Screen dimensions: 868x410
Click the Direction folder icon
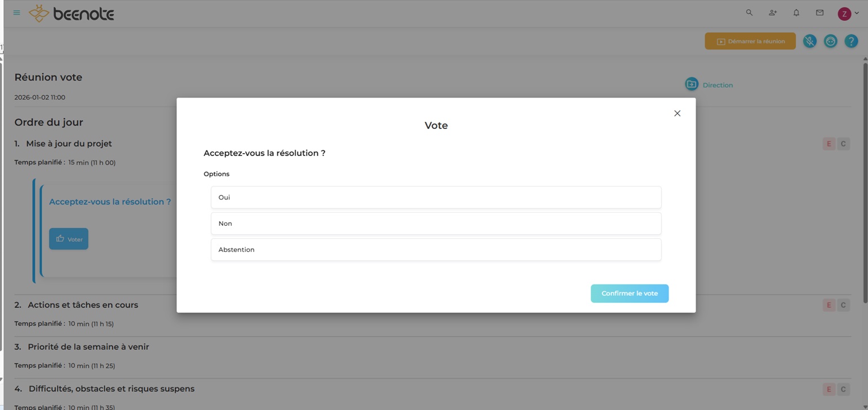(692, 84)
